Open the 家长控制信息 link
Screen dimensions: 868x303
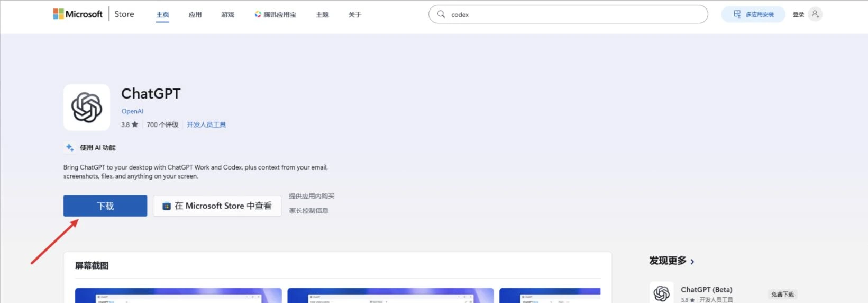(x=308, y=210)
